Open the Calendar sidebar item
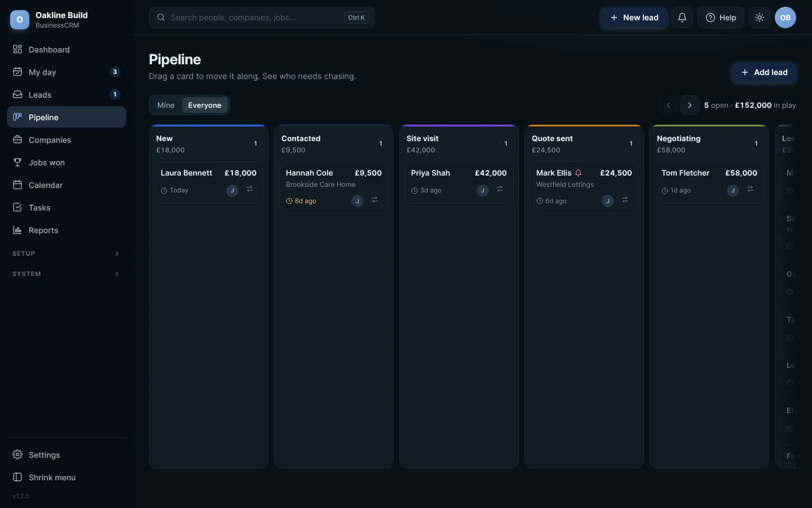 click(67, 185)
